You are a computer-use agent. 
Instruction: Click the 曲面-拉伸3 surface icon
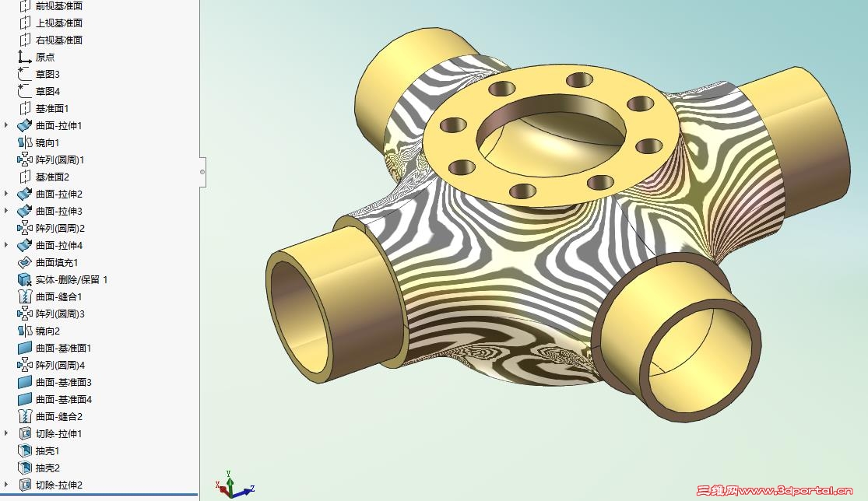click(x=25, y=212)
